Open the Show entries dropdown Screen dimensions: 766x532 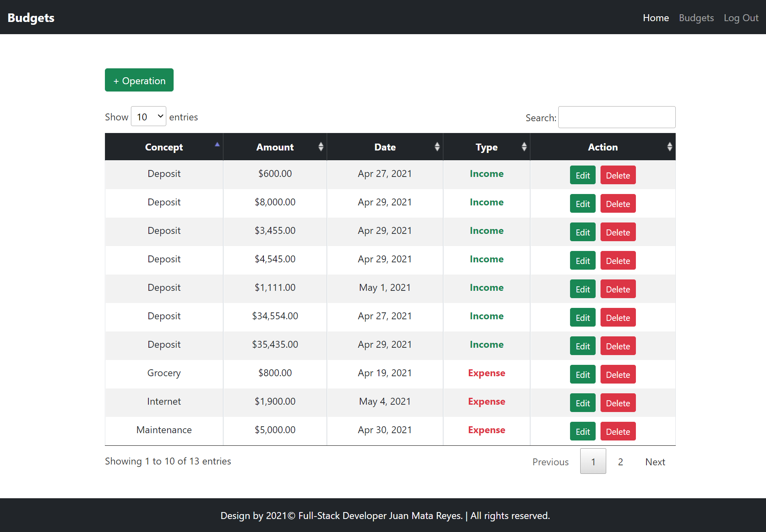pyautogui.click(x=148, y=116)
